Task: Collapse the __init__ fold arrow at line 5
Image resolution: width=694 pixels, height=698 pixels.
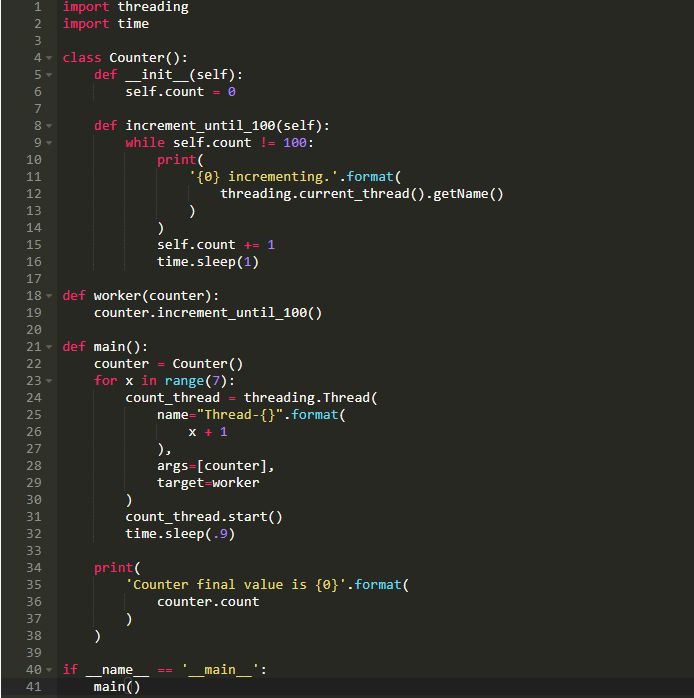Action: tap(49, 75)
